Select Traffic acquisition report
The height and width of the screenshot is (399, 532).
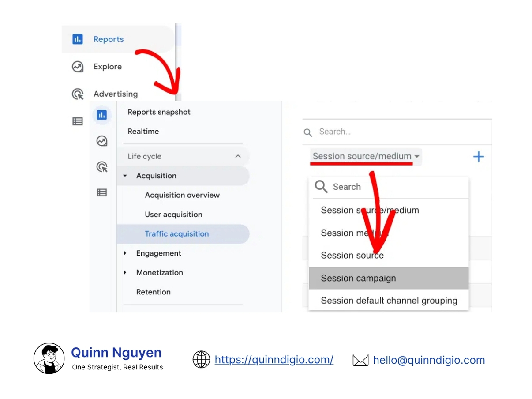183,234
